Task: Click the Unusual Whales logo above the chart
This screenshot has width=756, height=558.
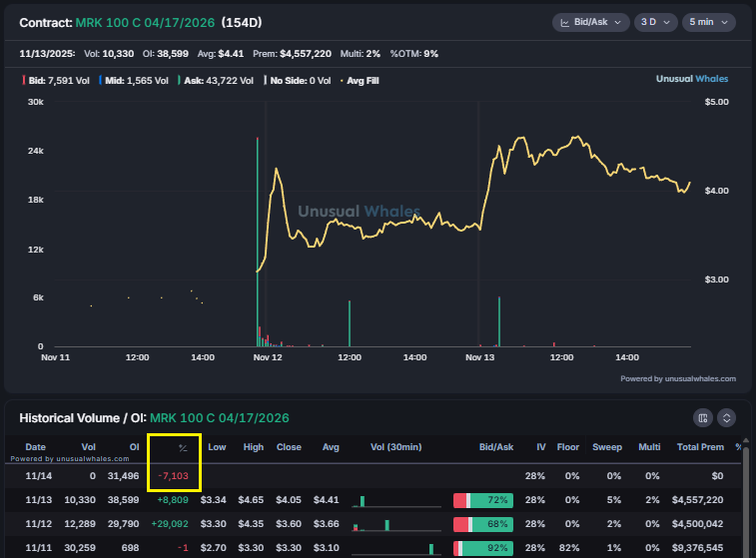Action: coord(691,79)
